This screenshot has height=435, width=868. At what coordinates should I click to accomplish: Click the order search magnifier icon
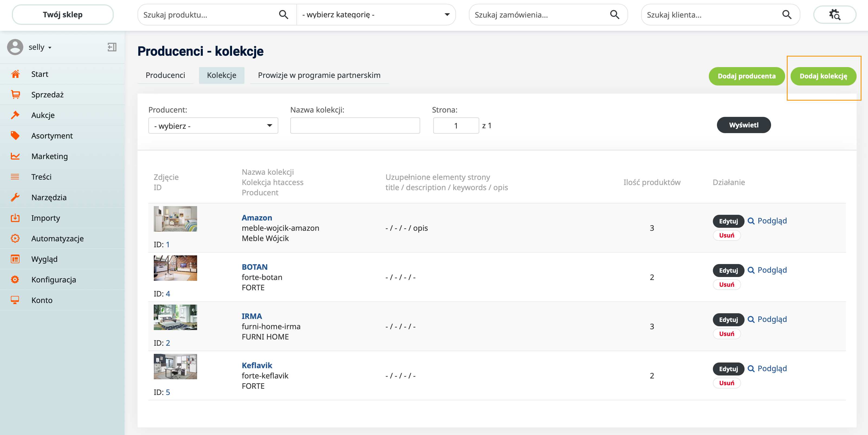tap(614, 15)
